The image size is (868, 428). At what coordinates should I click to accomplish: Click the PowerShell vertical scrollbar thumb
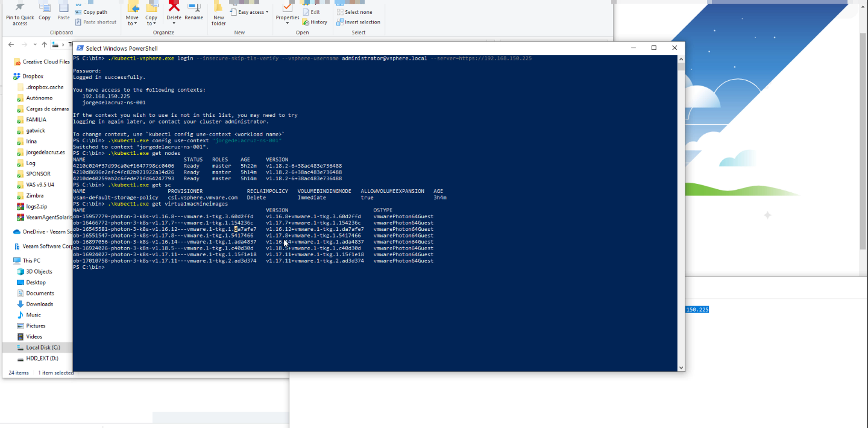click(681, 66)
